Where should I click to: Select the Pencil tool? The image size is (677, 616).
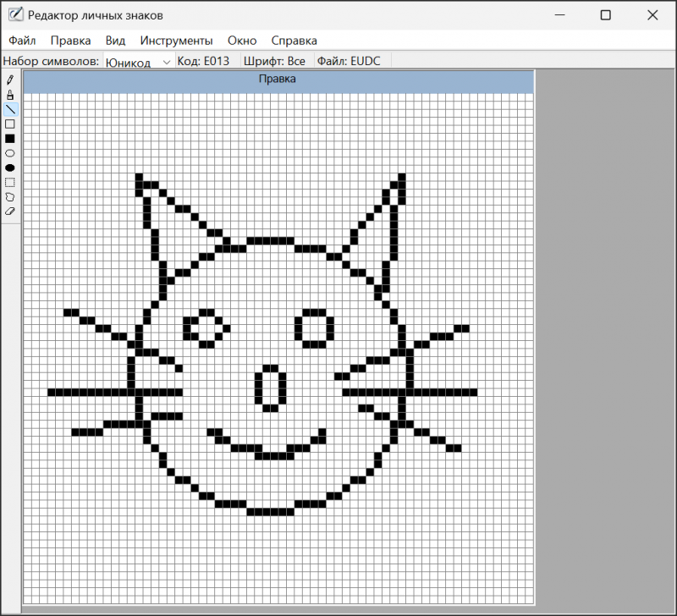[10, 80]
